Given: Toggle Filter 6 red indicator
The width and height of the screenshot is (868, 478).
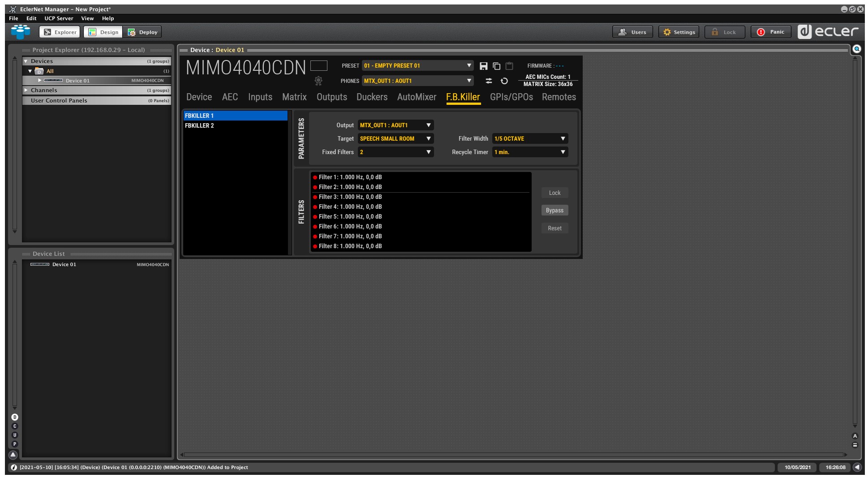Looking at the screenshot, I should point(315,227).
